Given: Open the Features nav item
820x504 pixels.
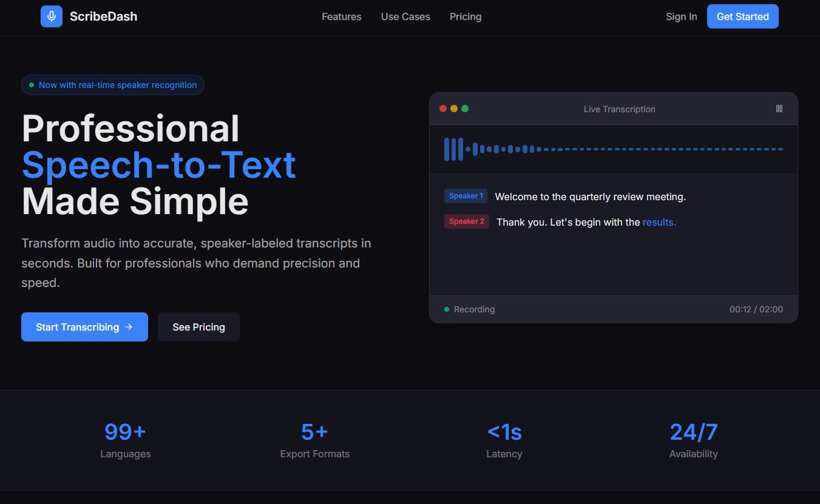Looking at the screenshot, I should coord(342,16).
